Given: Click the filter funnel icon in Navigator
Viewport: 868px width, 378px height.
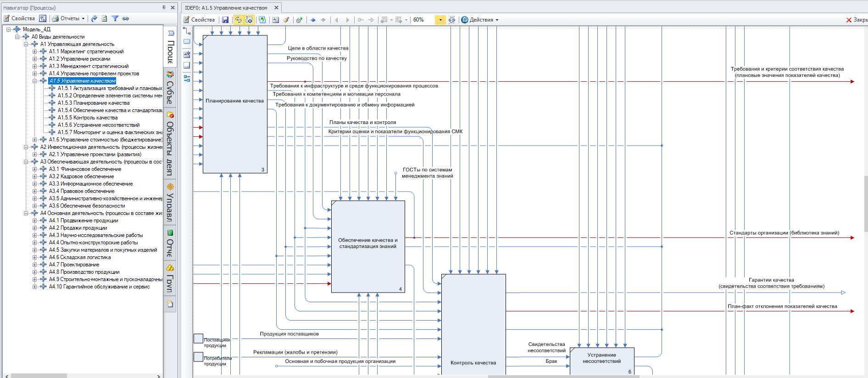Looking at the screenshot, I should click(x=115, y=18).
